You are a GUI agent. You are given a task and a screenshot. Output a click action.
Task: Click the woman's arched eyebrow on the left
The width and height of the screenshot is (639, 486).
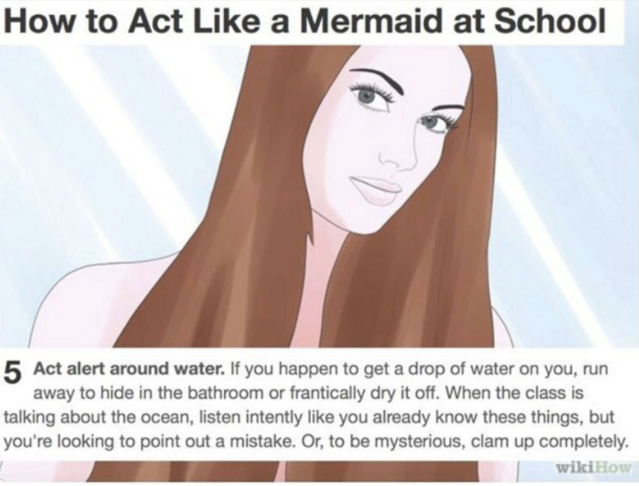[x=375, y=75]
